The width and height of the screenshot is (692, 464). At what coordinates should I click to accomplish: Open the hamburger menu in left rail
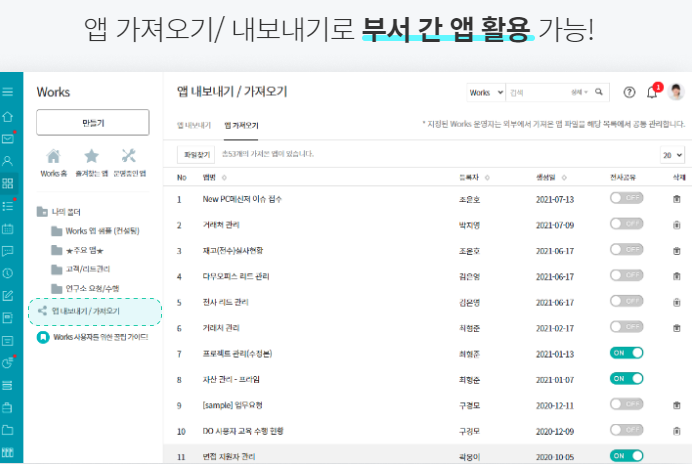(8, 92)
